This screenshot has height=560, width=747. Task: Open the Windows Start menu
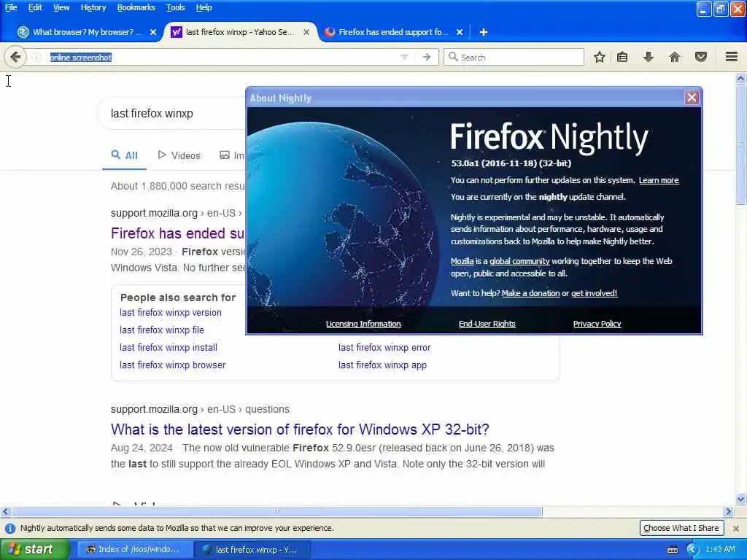[x=35, y=549]
